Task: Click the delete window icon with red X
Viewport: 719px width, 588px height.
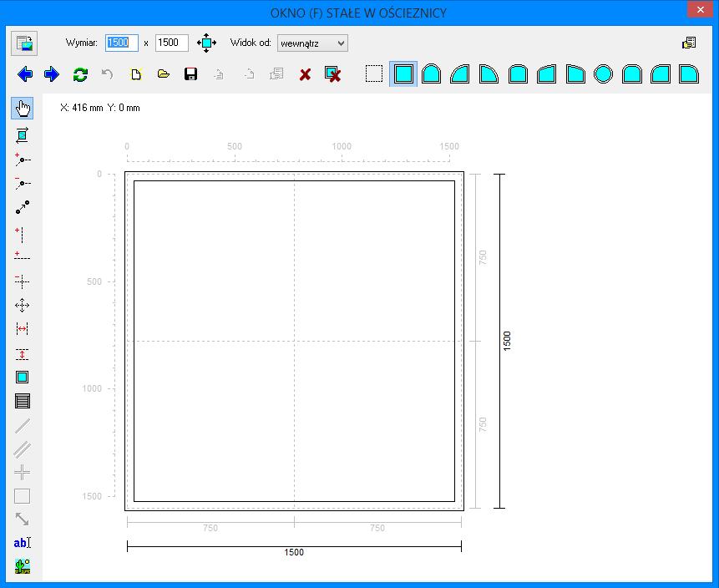Action: point(332,74)
